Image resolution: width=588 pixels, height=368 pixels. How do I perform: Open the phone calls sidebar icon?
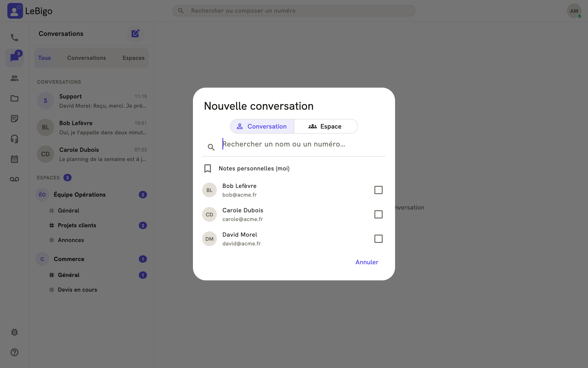pyautogui.click(x=14, y=37)
